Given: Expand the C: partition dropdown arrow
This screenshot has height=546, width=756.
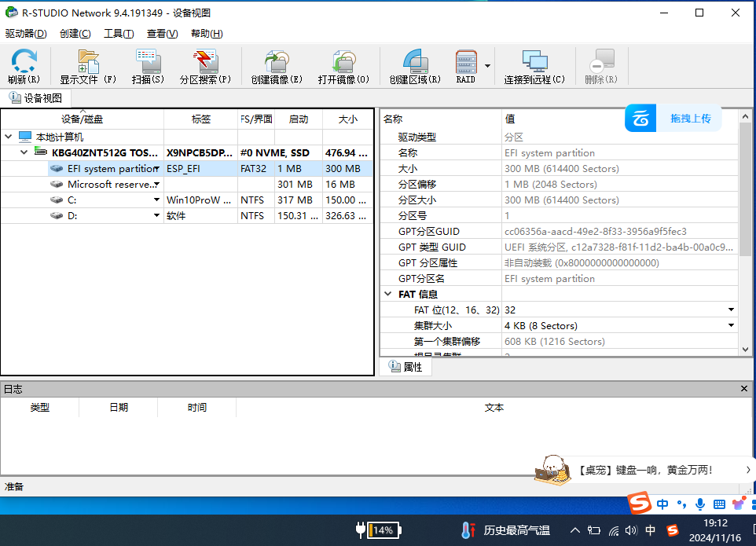Looking at the screenshot, I should point(157,200).
